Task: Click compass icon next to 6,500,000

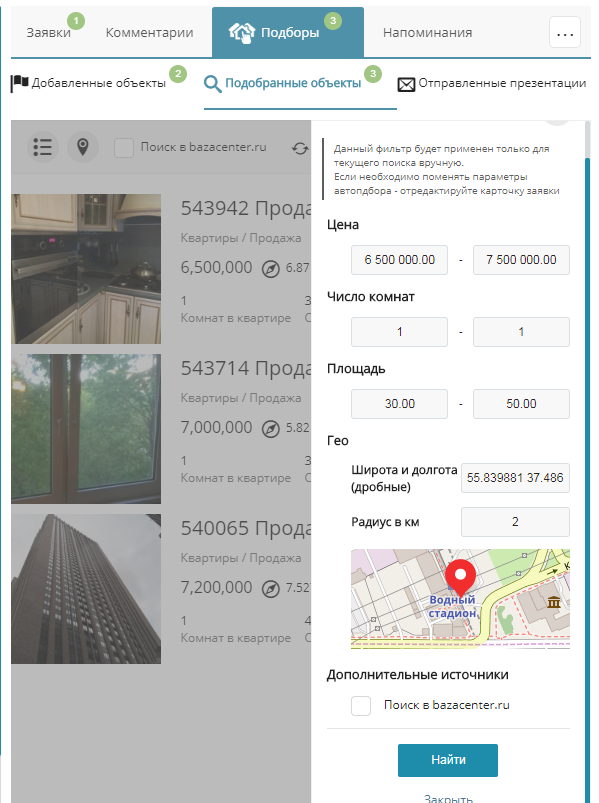Action: [x=271, y=269]
